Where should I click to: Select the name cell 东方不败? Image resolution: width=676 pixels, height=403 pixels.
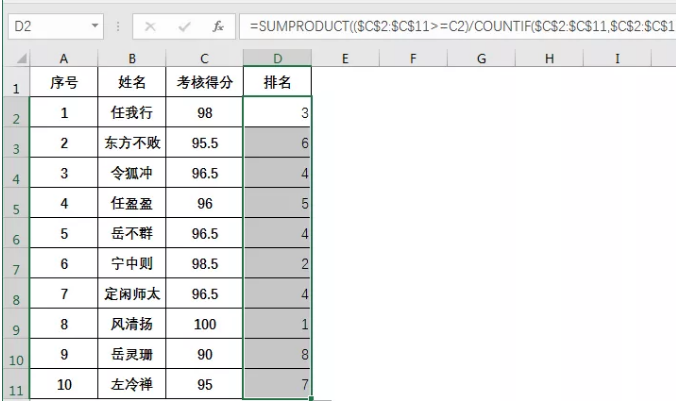click(132, 142)
